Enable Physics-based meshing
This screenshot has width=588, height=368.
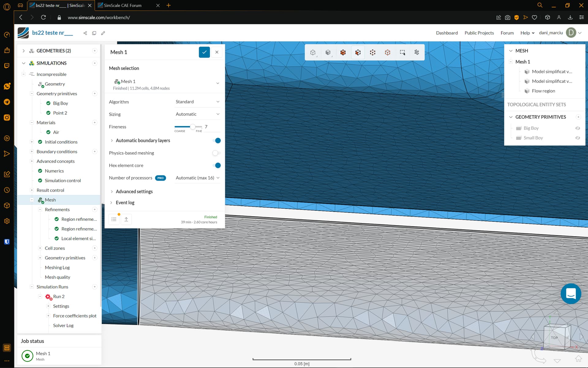(217, 153)
